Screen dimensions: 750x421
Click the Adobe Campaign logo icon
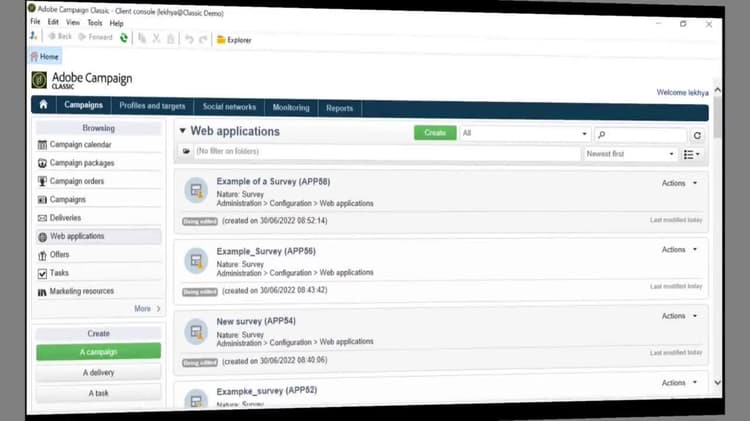pos(40,80)
